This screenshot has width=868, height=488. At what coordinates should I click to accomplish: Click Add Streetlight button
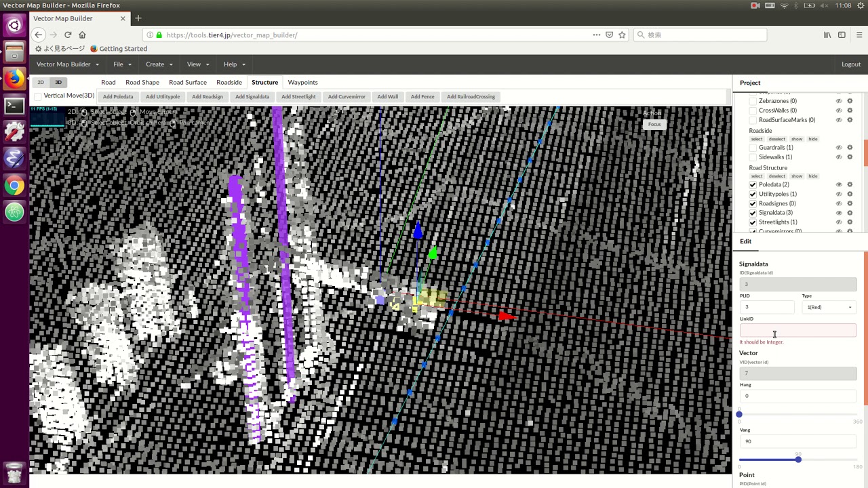click(x=298, y=96)
